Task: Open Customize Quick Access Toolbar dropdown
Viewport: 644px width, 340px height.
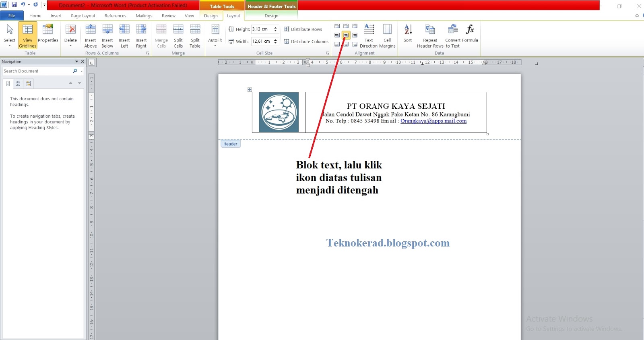Action: point(44,5)
